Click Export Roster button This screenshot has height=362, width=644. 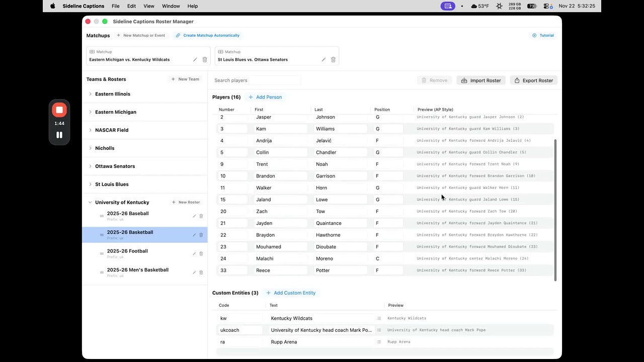tap(533, 80)
